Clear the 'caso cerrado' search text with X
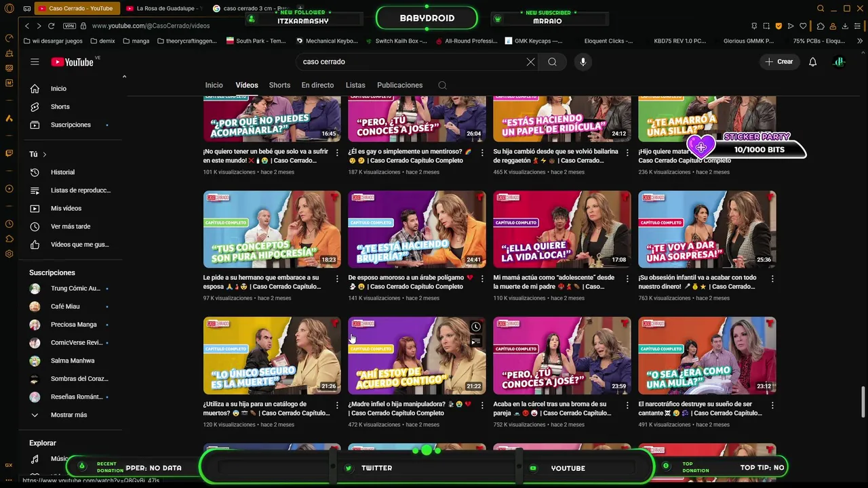 [530, 62]
